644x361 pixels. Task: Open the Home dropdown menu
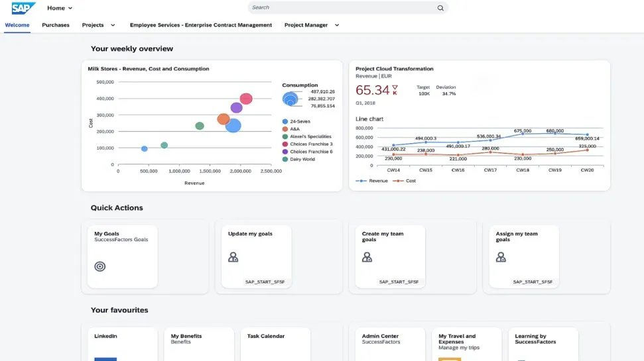[60, 8]
